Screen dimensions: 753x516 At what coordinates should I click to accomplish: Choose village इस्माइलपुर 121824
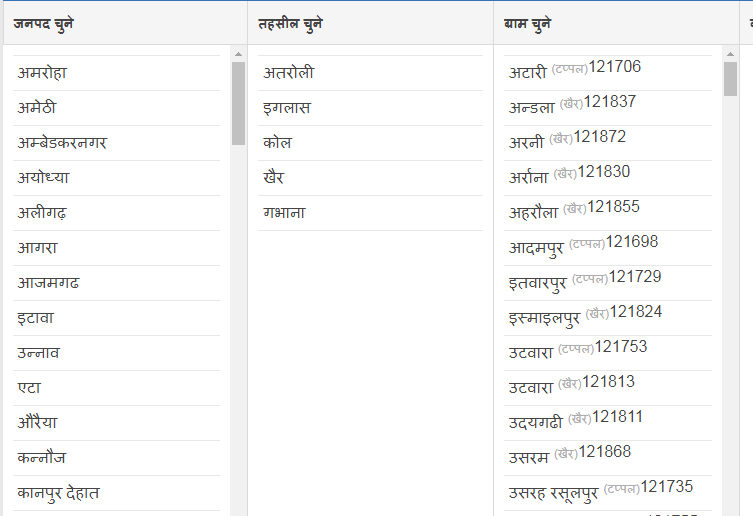(585, 315)
